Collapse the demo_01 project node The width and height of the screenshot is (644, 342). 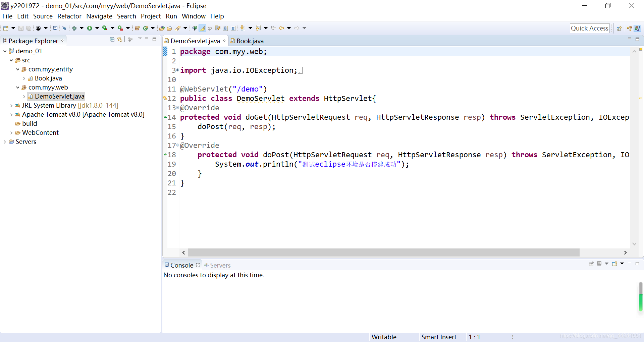pyautogui.click(x=5, y=51)
